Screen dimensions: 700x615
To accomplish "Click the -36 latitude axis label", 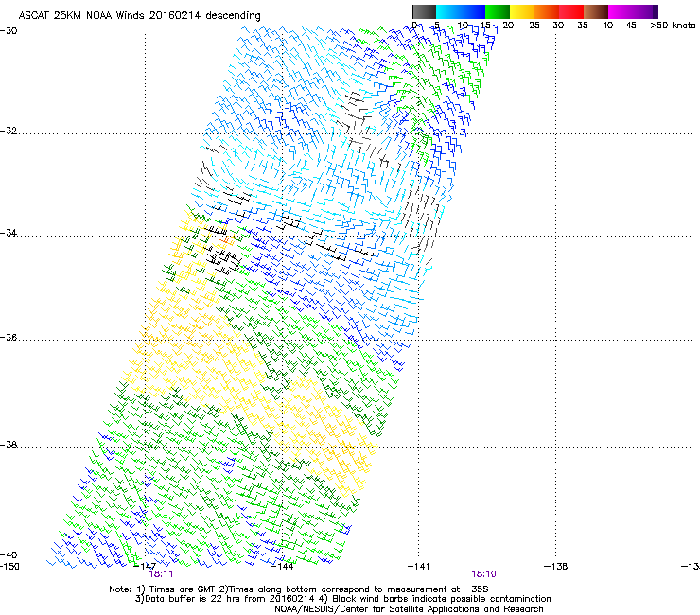I will (9, 337).
